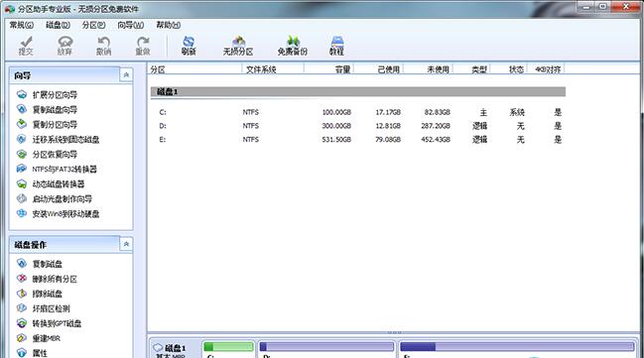Click the 磁盘1 group header row
This screenshot has width=644, height=358.
[x=358, y=91]
